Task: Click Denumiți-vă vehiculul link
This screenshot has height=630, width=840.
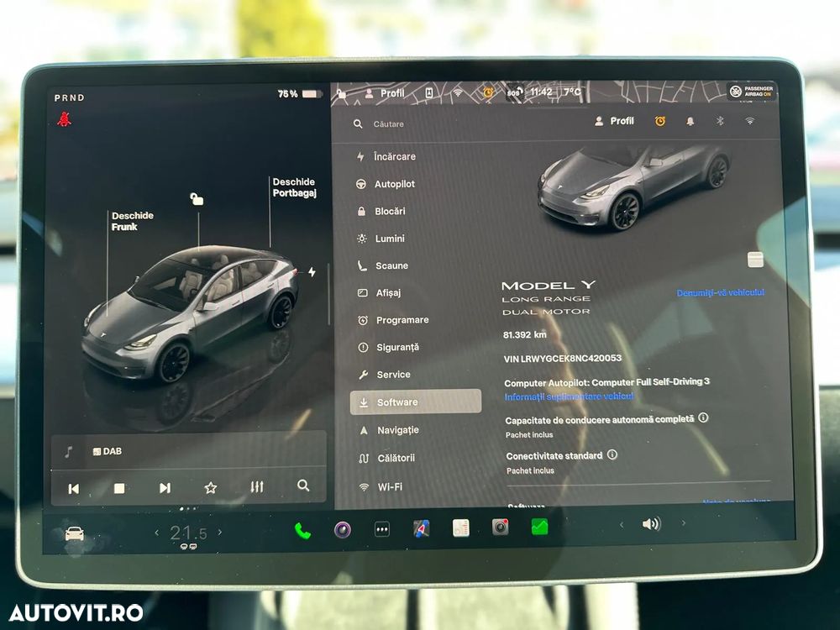Action: (x=721, y=292)
